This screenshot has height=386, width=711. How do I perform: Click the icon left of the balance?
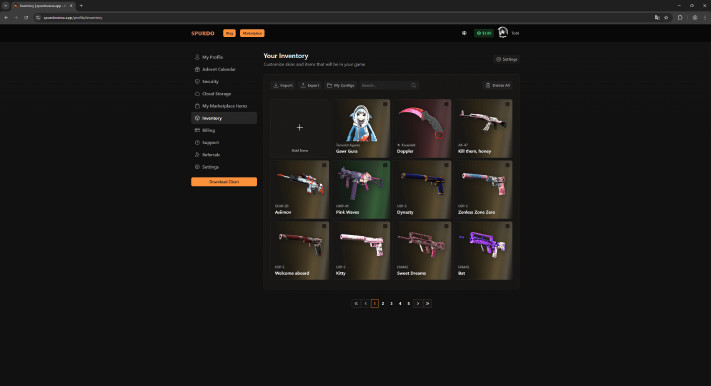coord(464,33)
